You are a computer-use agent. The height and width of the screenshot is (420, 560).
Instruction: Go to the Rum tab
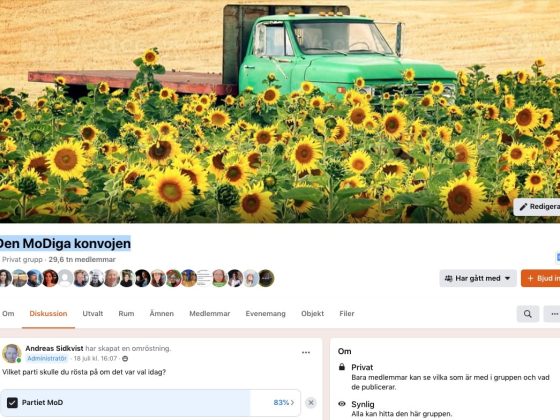(x=126, y=314)
